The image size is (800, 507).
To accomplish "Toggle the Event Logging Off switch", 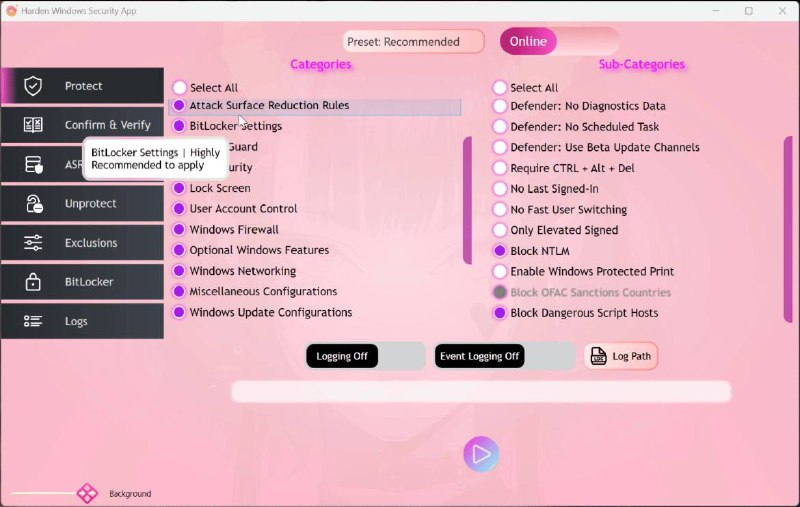I will [505, 356].
